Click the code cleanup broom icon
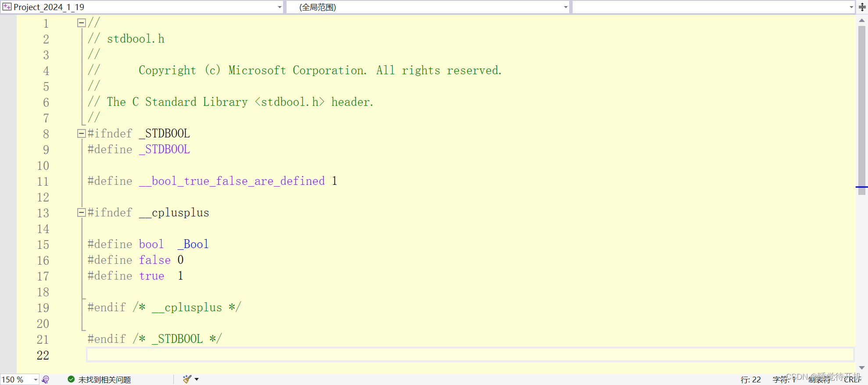 (187, 379)
